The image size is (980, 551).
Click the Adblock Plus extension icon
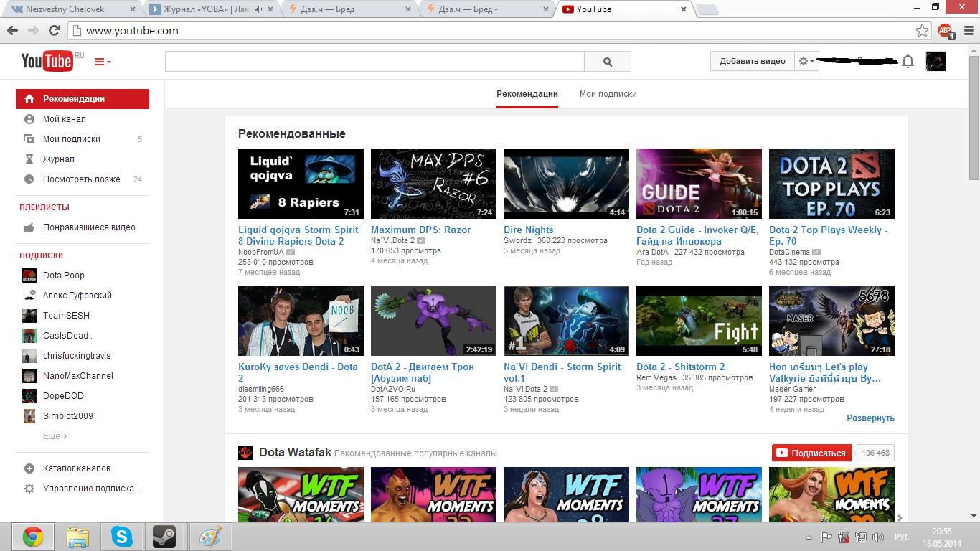pos(945,31)
